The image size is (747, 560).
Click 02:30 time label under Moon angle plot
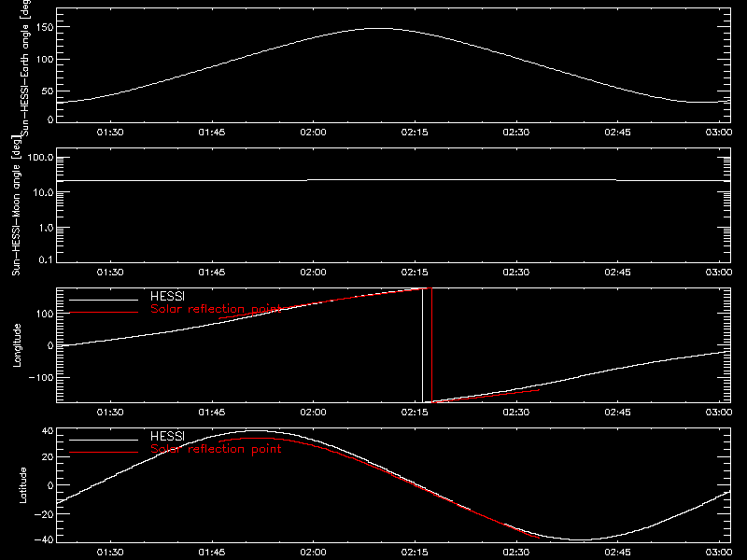pos(516,273)
